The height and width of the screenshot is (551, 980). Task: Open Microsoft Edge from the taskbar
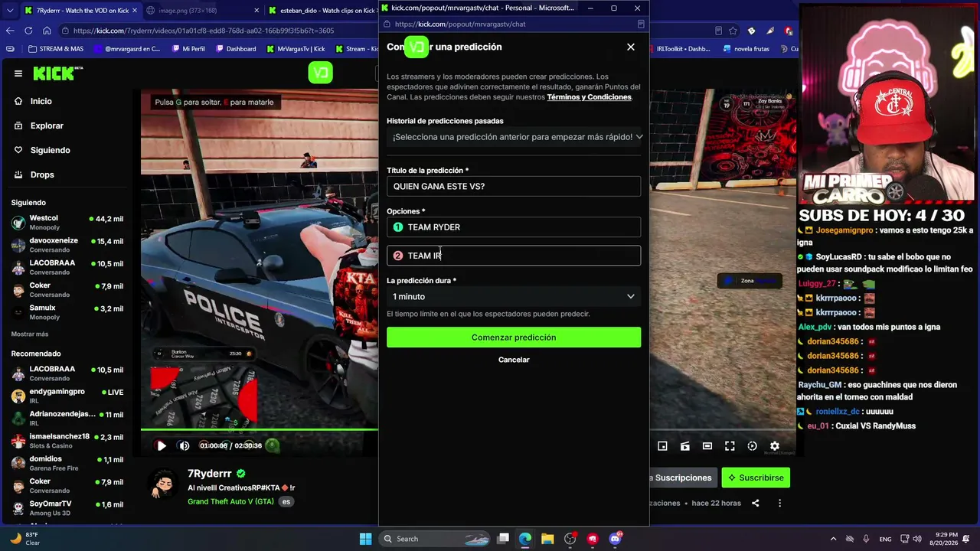pyautogui.click(x=525, y=539)
